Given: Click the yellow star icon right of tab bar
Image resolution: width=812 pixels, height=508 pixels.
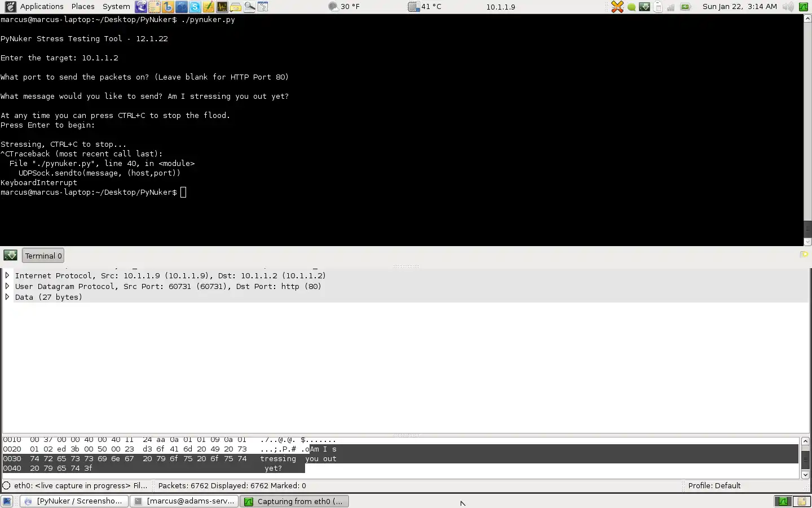Looking at the screenshot, I should 804,255.
